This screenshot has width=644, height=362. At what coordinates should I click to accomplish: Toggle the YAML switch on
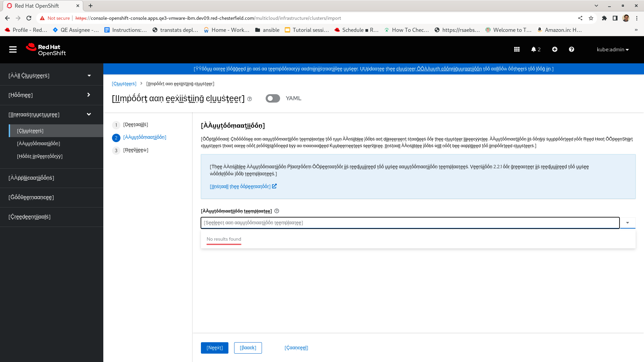pos(273,99)
